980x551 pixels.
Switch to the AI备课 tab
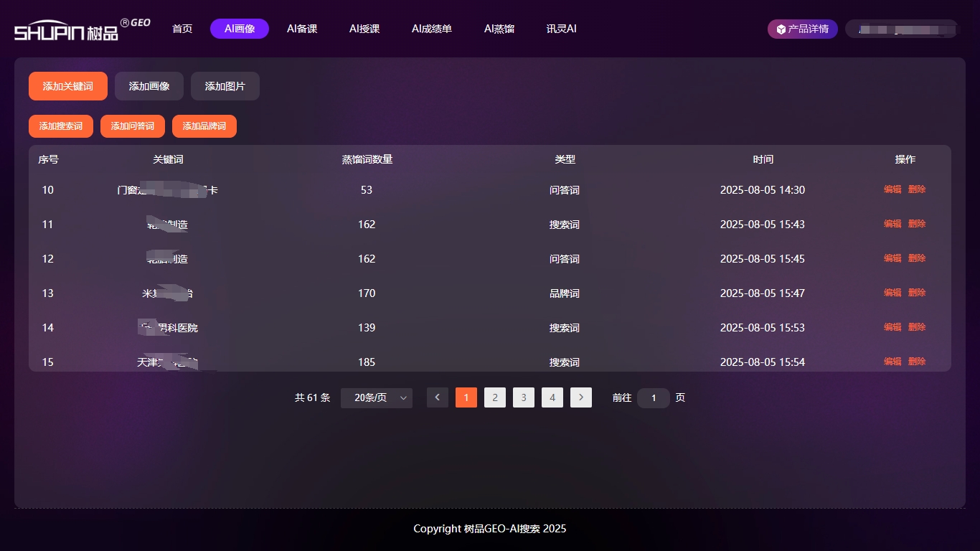(302, 29)
